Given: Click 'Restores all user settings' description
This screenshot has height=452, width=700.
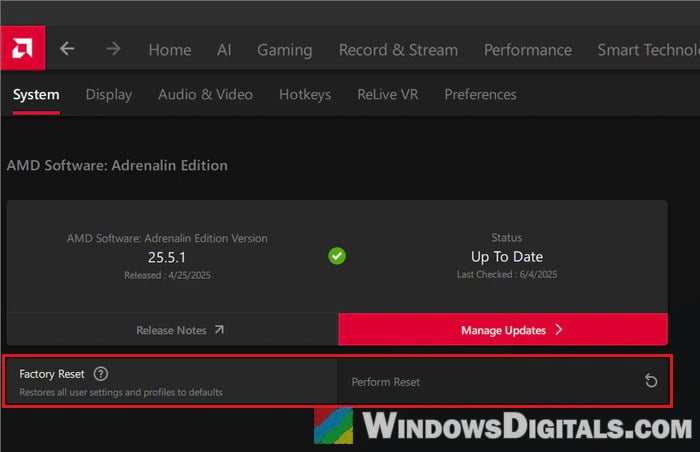Looking at the screenshot, I should (x=121, y=393).
